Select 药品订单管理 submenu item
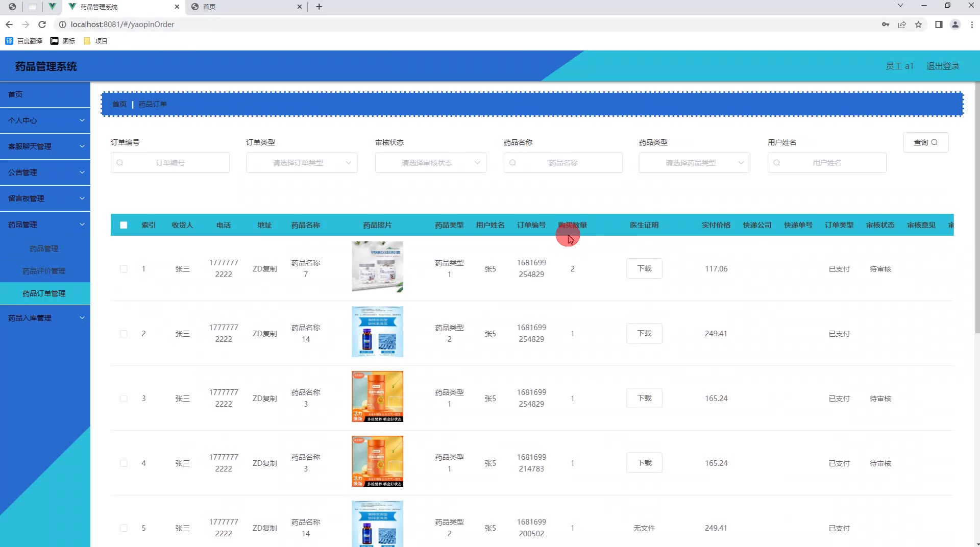The height and width of the screenshot is (547, 980). [45, 293]
